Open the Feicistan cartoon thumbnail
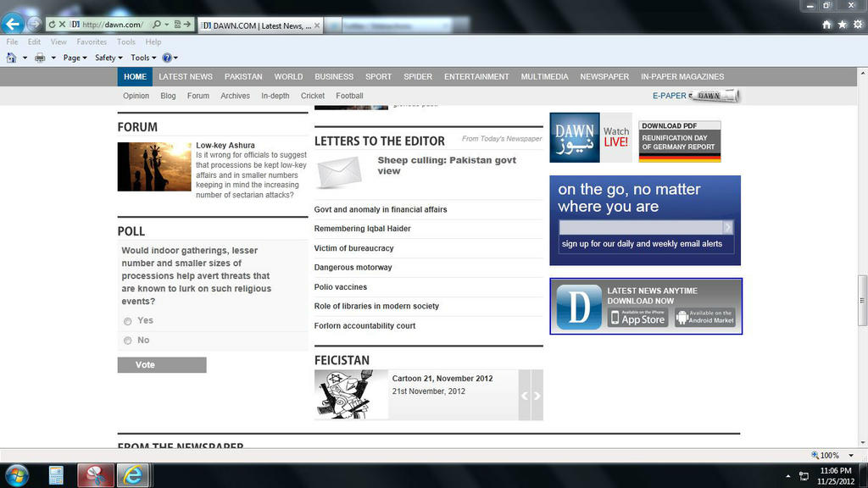This screenshot has height=488, width=868. (x=351, y=395)
